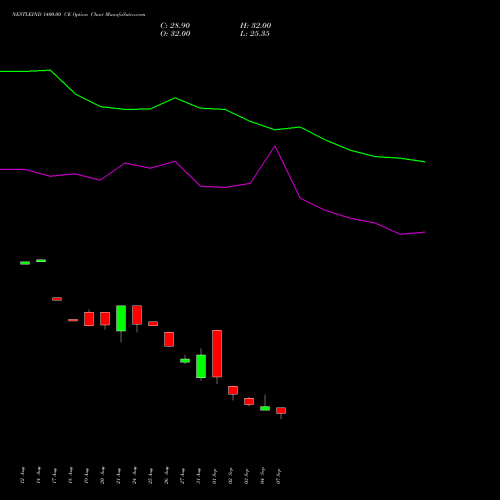Viewport: 500px width, 500px height.
Task: Select the tall red candle above 01 Sep
Action: click(217, 354)
